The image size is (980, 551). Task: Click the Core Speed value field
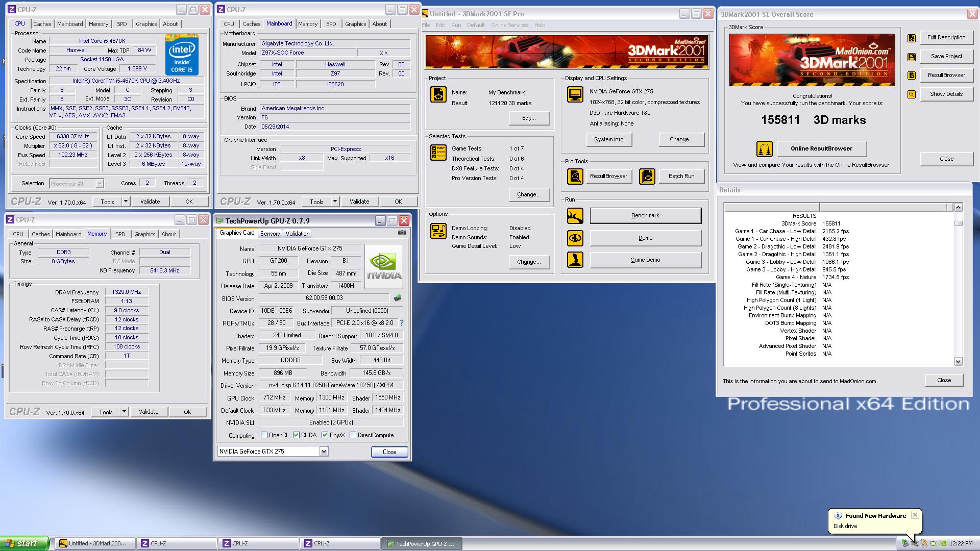click(x=73, y=137)
